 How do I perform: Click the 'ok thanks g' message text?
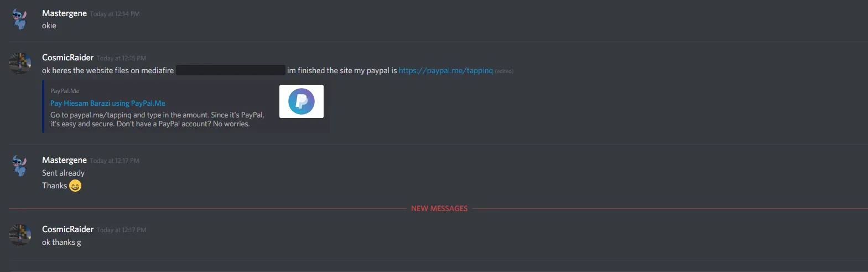click(61, 242)
